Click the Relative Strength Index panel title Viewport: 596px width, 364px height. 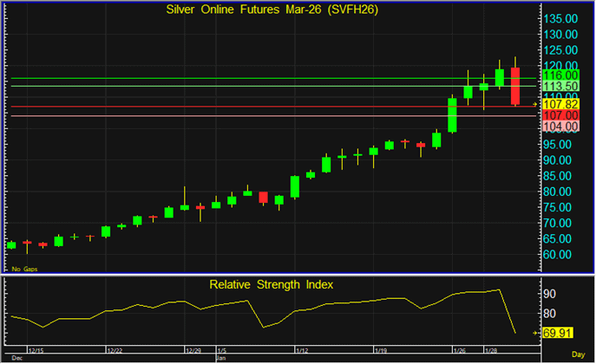(x=270, y=283)
